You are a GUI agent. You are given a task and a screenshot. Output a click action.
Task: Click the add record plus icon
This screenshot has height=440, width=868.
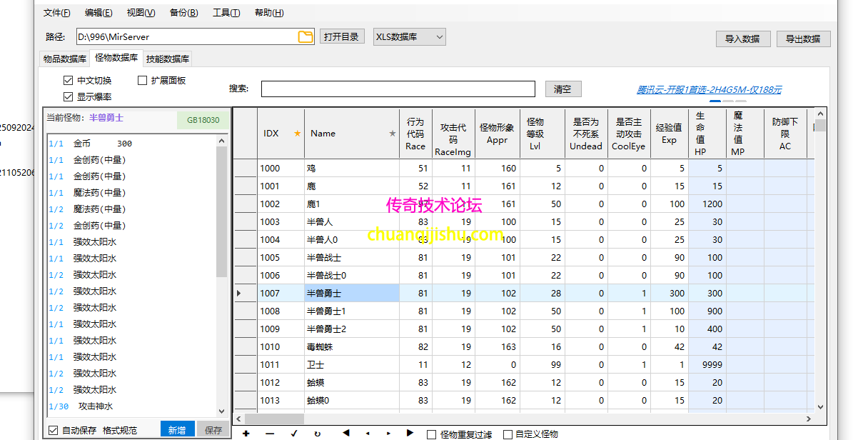point(246,433)
